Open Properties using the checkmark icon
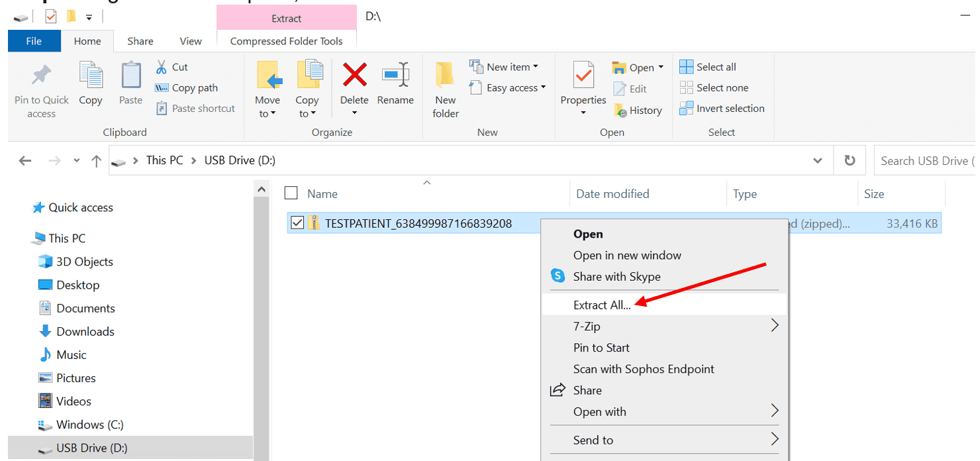The height and width of the screenshot is (461, 980). tap(583, 75)
